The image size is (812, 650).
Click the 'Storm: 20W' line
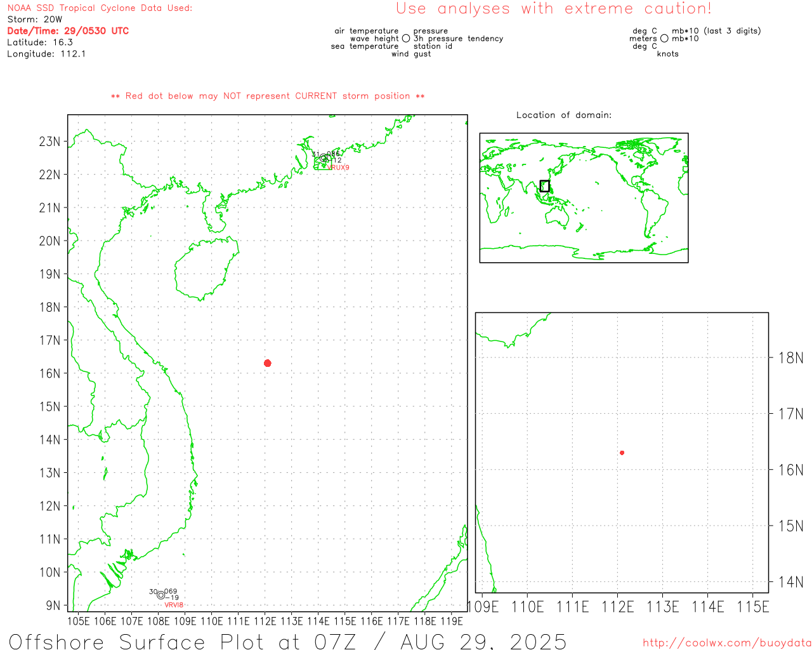35,20
